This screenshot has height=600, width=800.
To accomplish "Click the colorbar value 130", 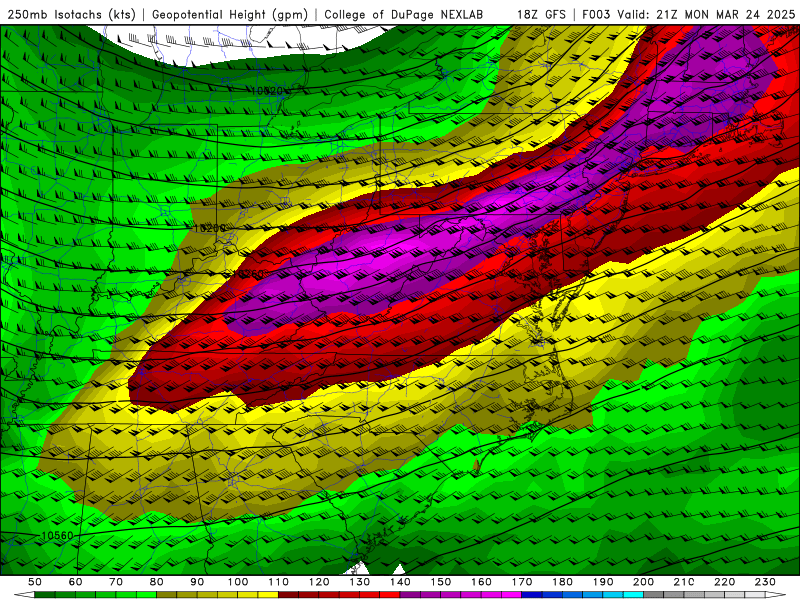I will coord(359,582).
